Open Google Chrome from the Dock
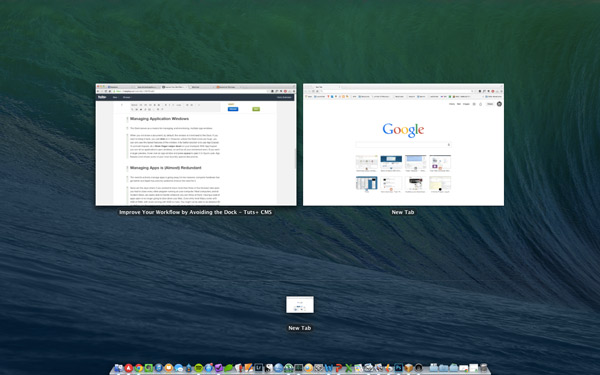 click(x=139, y=368)
